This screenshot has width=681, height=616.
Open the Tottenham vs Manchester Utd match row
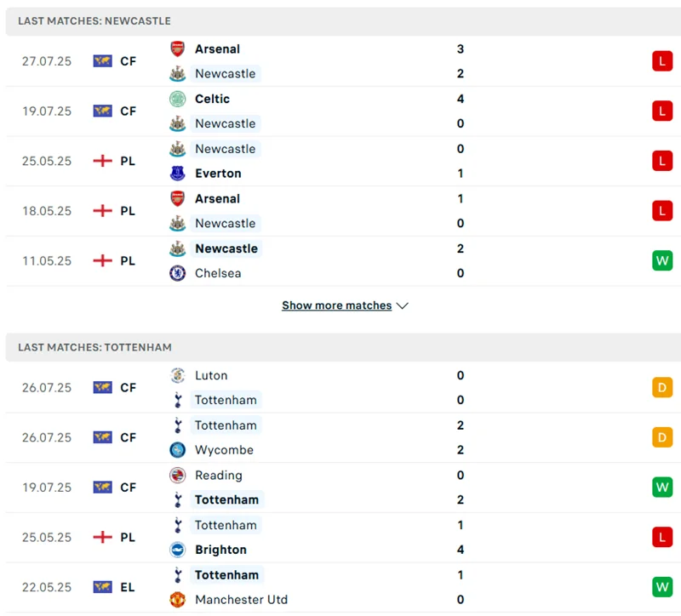[340, 587]
